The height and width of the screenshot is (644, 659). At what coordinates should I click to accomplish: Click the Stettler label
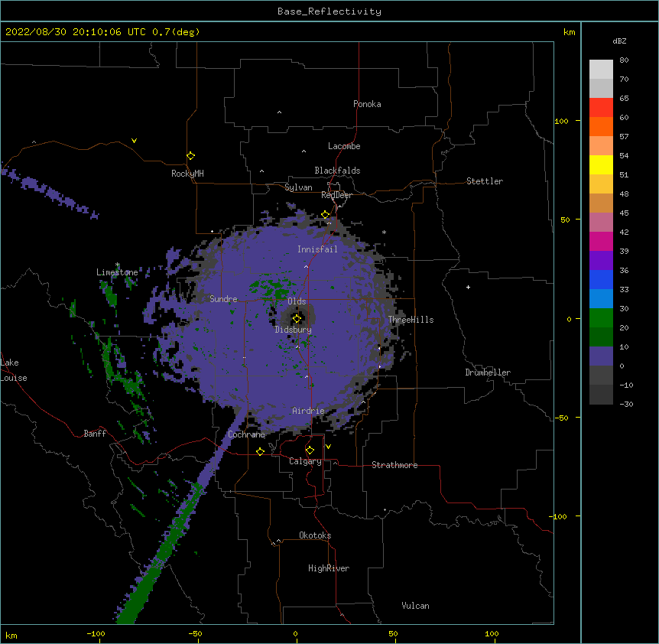pos(485,181)
